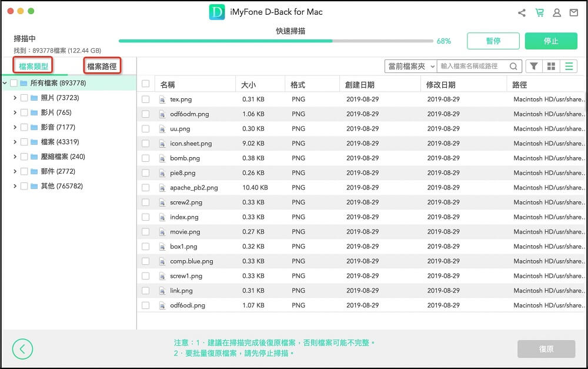This screenshot has width=588, height=369.
Task: Switch to list view
Action: click(569, 67)
